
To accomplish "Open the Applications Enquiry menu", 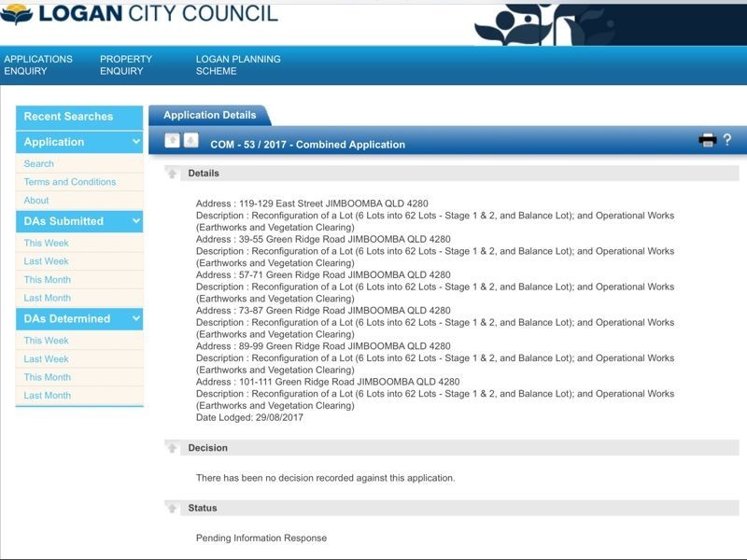I will coord(38,65).
